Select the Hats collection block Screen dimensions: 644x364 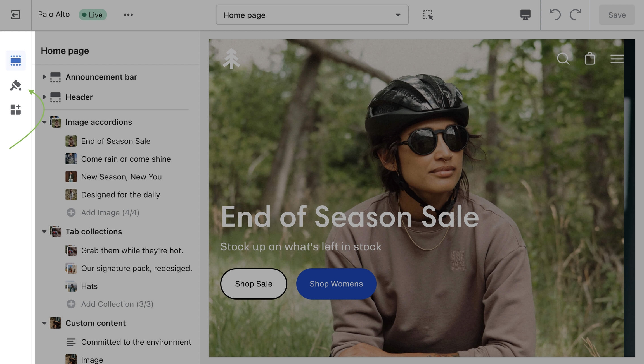coord(89,286)
